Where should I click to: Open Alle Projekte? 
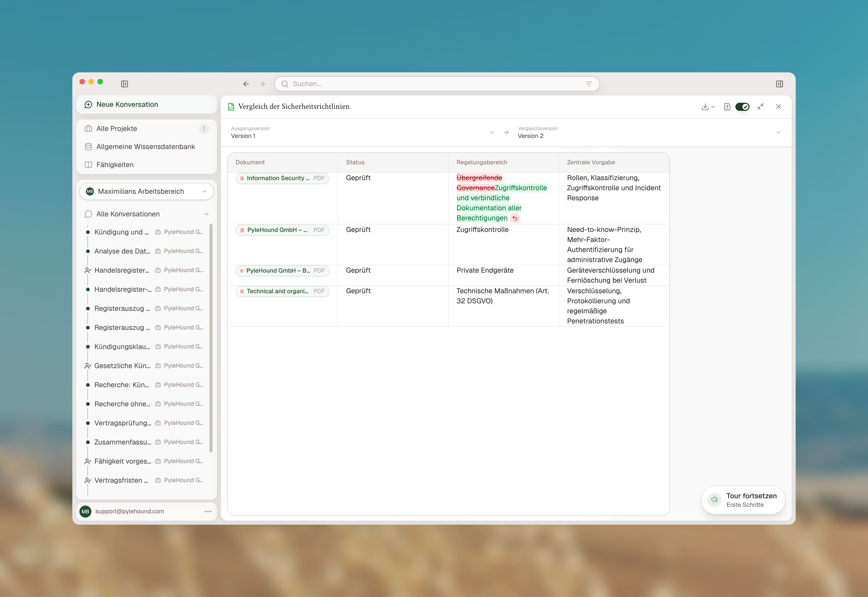pos(146,128)
